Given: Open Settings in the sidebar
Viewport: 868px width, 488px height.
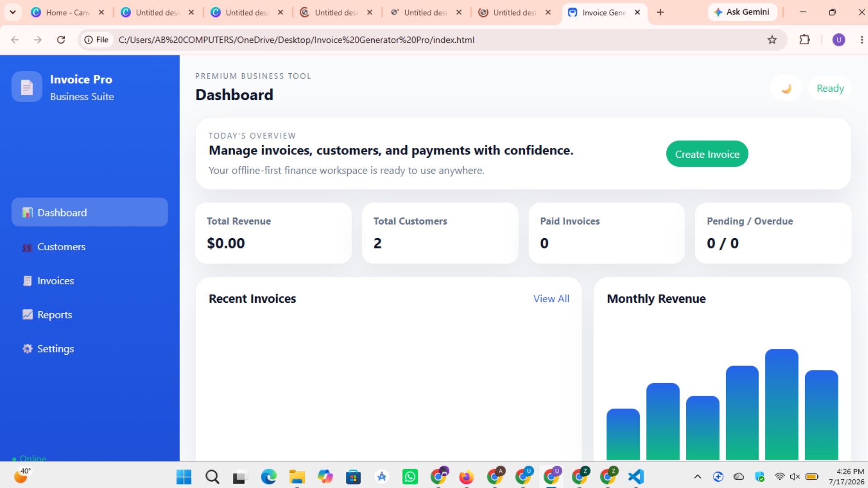Looking at the screenshot, I should 90,349.
